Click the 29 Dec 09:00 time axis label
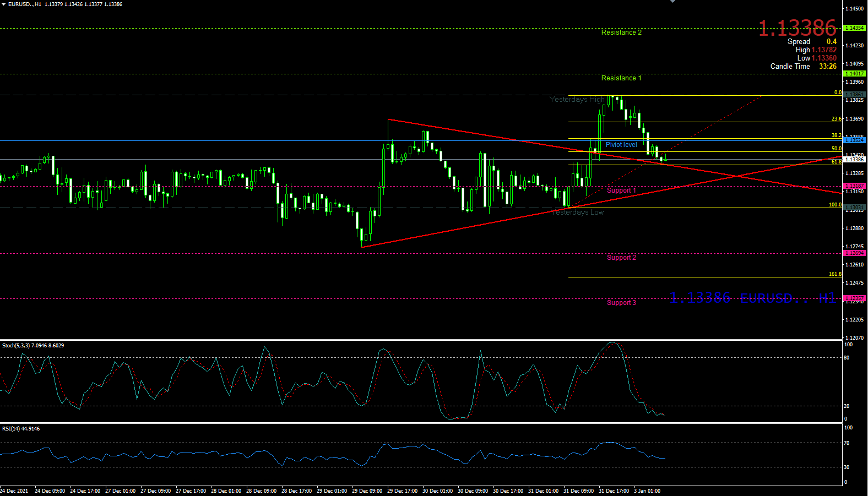868x496 pixels. click(367, 491)
